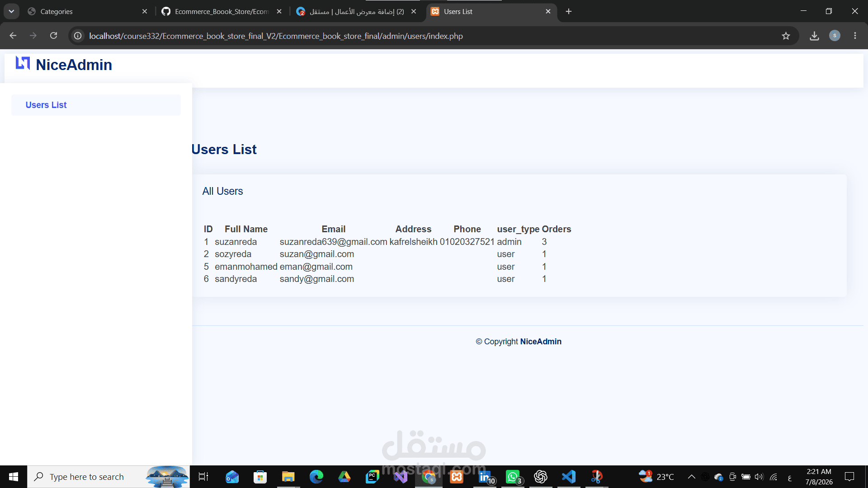Click the All Users card title

222,191
